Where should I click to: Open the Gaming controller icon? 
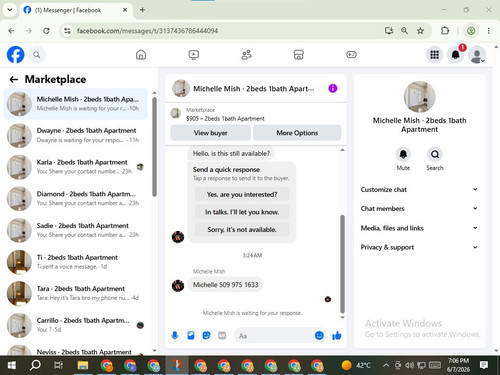(x=351, y=55)
